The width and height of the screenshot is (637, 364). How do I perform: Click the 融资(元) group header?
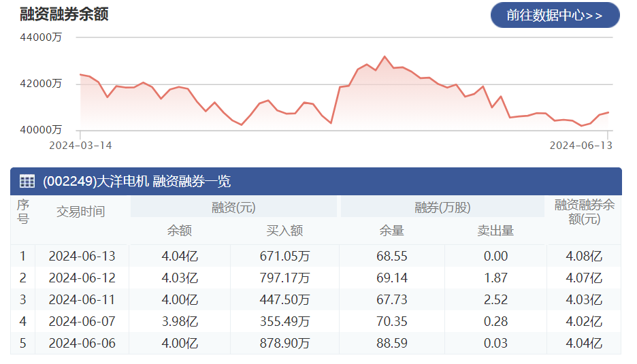coord(233,208)
